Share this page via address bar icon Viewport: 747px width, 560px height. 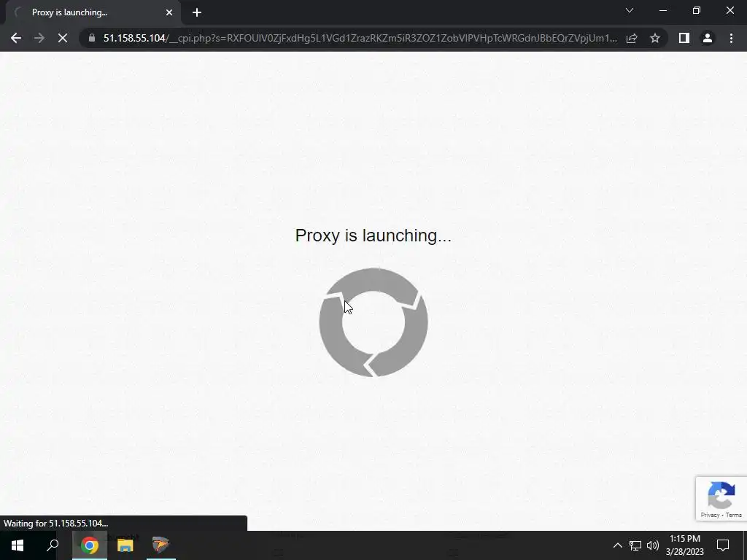point(632,38)
